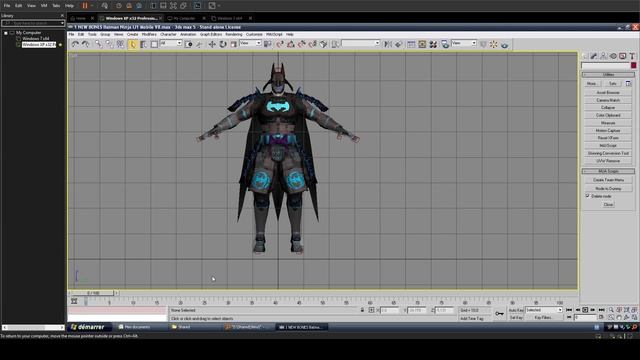The image size is (640, 360).
Task: Open the Material Editor icon
Action: tap(433, 44)
